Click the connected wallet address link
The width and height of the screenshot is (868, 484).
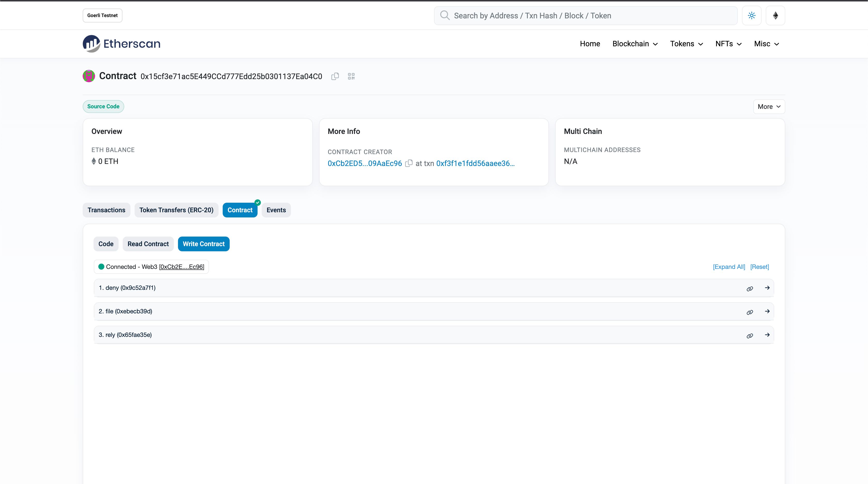click(x=182, y=267)
